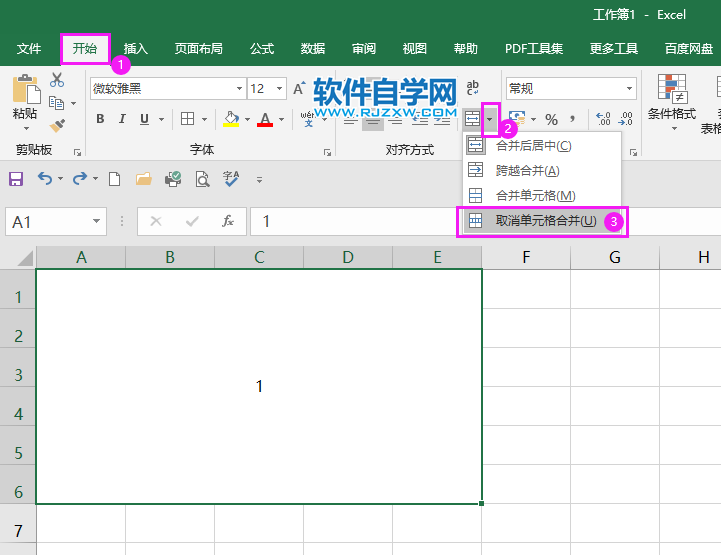Choose 跨越合并(A) from the menu
This screenshot has width=721, height=555.
542,171
